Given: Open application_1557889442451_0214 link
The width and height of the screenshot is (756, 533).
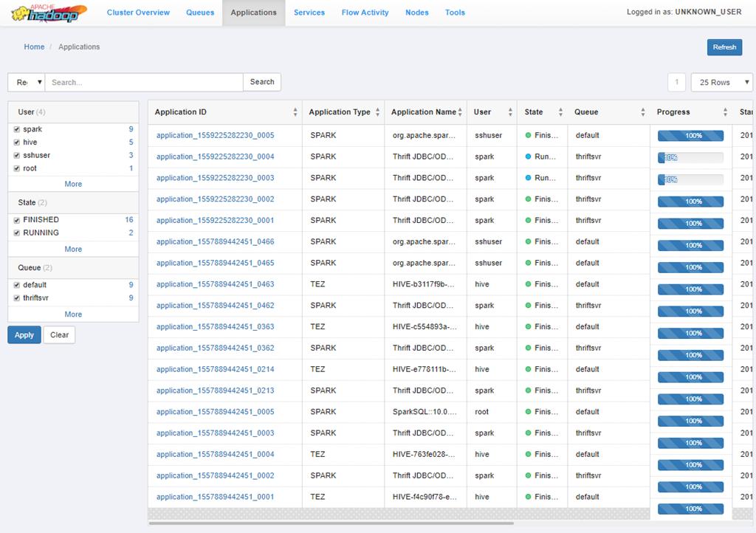Looking at the screenshot, I should pyautogui.click(x=215, y=369).
